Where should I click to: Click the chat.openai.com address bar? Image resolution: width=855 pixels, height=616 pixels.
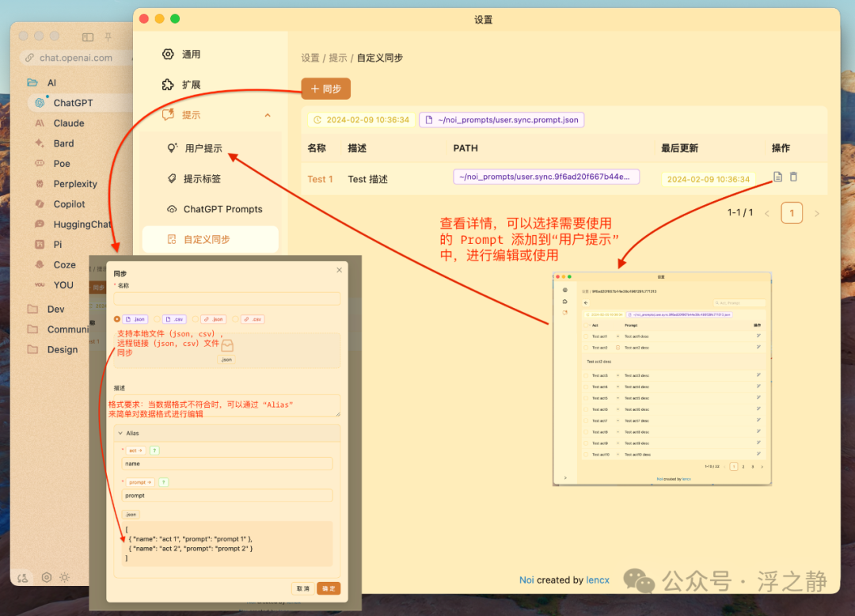click(76, 58)
